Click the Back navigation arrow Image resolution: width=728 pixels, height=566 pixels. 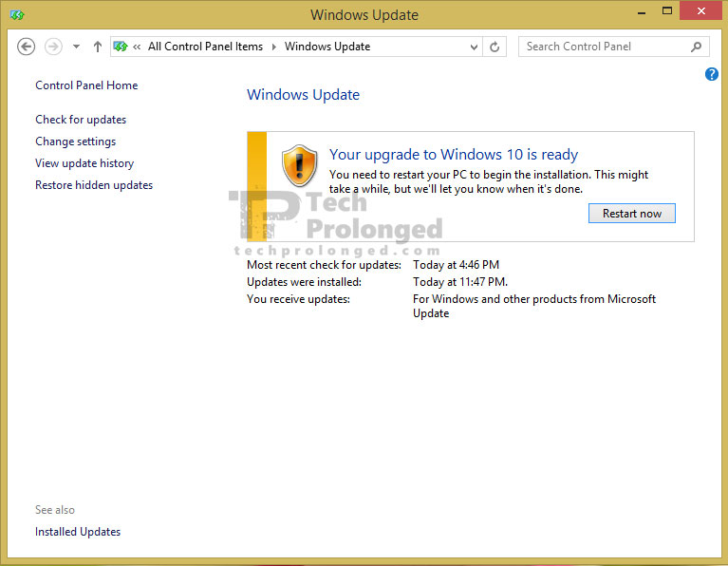click(26, 47)
